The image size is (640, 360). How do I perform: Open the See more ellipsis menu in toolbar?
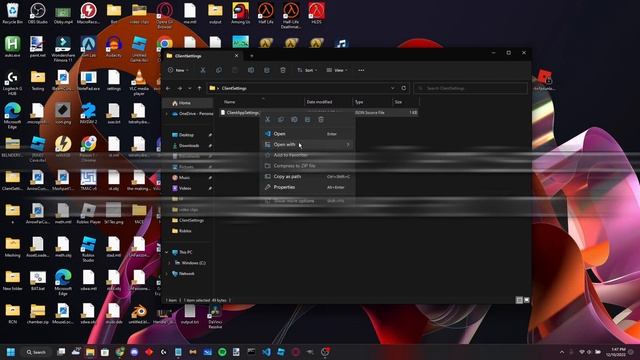point(361,70)
